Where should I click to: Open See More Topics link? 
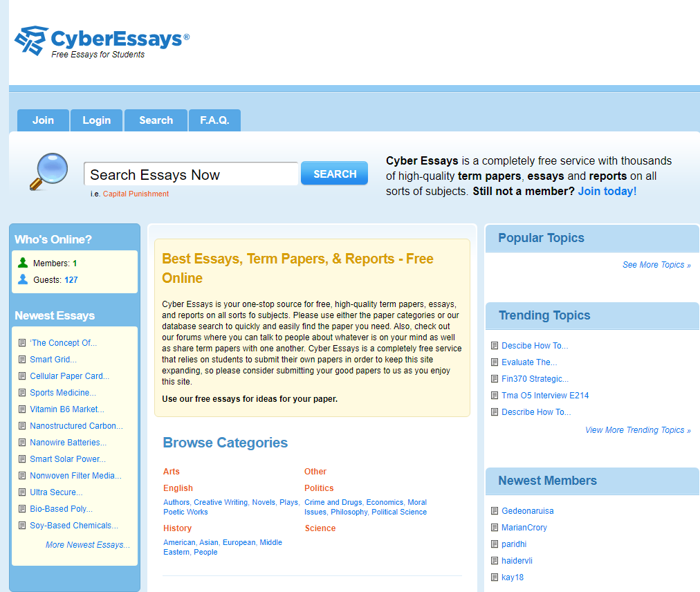[x=656, y=265]
